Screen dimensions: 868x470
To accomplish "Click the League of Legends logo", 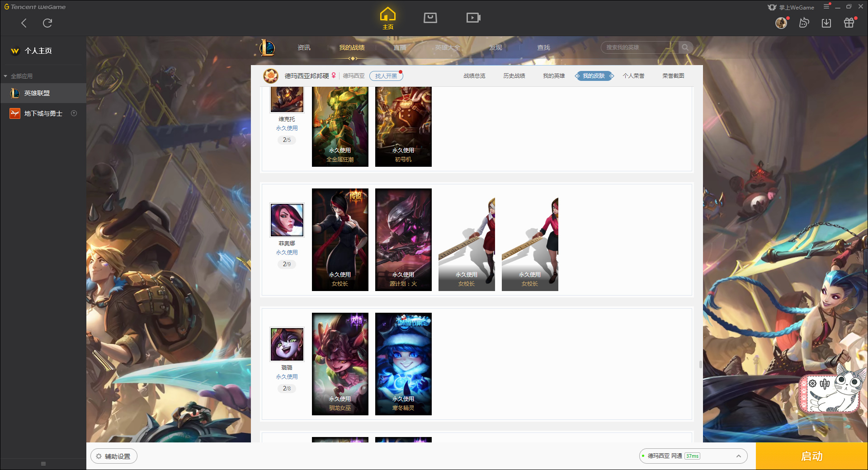I will 267,47.
